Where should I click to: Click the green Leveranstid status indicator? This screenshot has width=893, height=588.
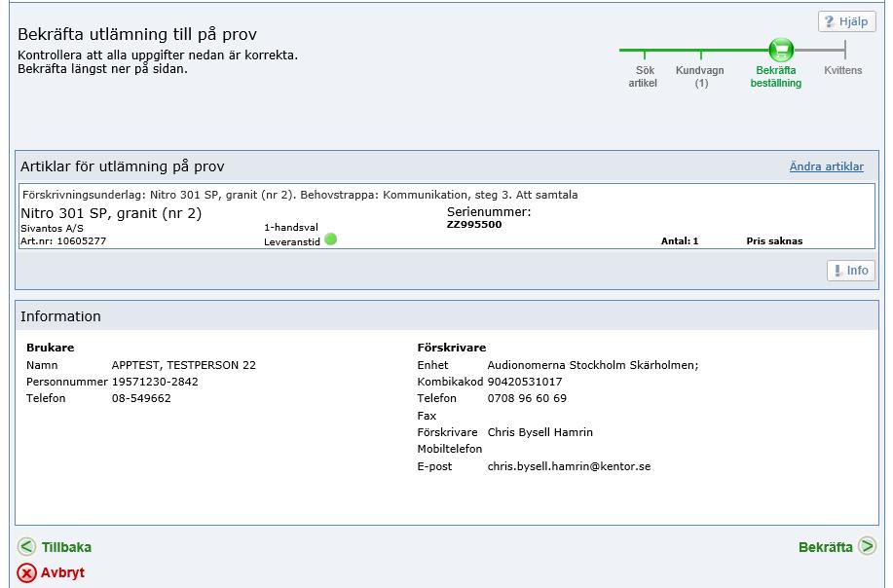330,239
